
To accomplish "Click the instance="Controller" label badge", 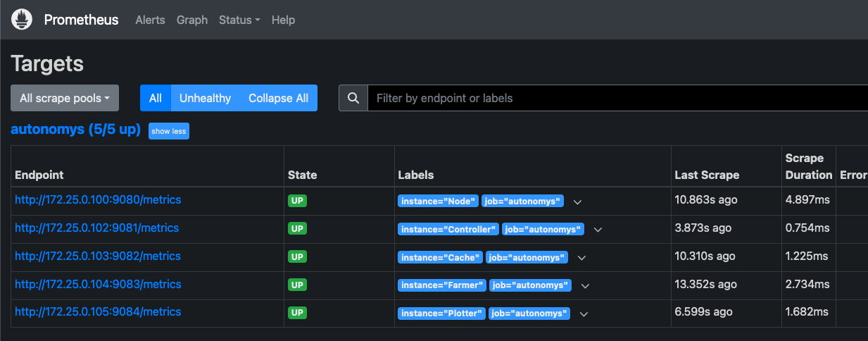I will point(448,229).
